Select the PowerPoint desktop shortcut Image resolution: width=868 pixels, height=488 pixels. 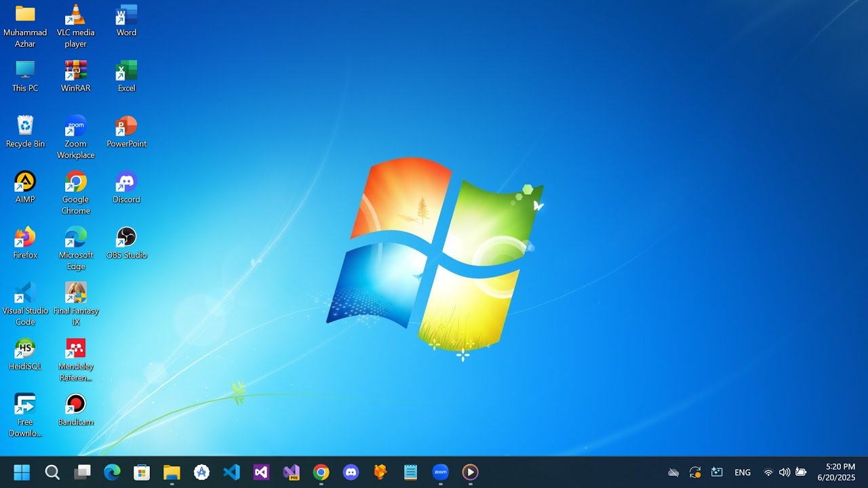[x=126, y=131]
